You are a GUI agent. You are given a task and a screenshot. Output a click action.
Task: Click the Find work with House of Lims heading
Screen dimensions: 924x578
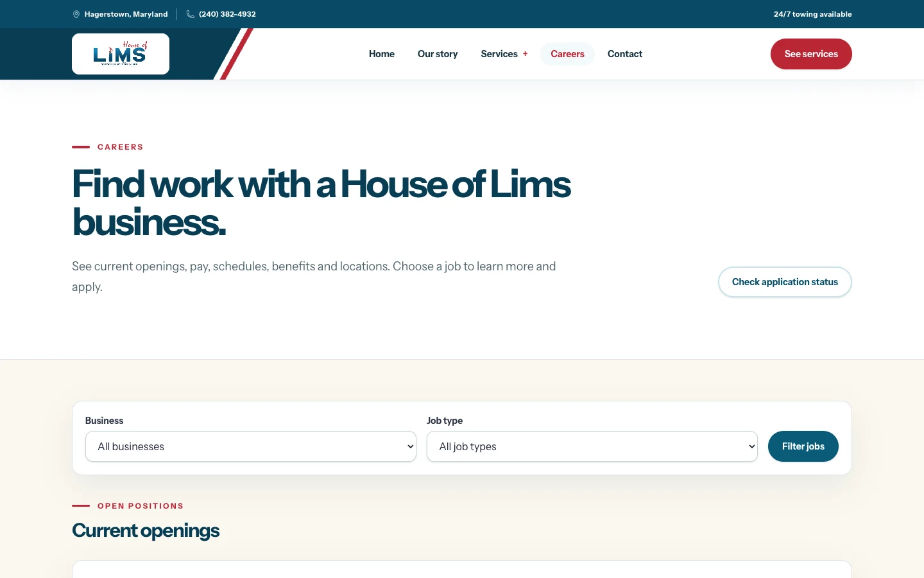tap(321, 203)
